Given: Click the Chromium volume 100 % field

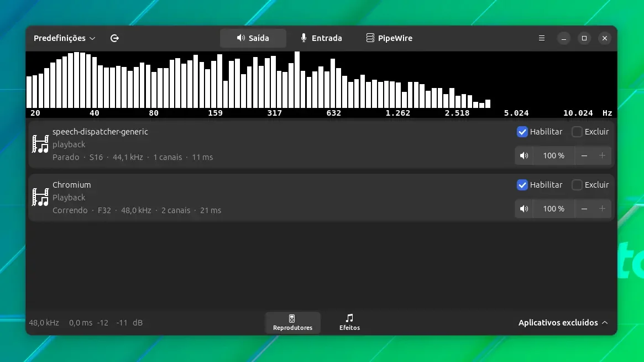Looking at the screenshot, I should pos(554,209).
